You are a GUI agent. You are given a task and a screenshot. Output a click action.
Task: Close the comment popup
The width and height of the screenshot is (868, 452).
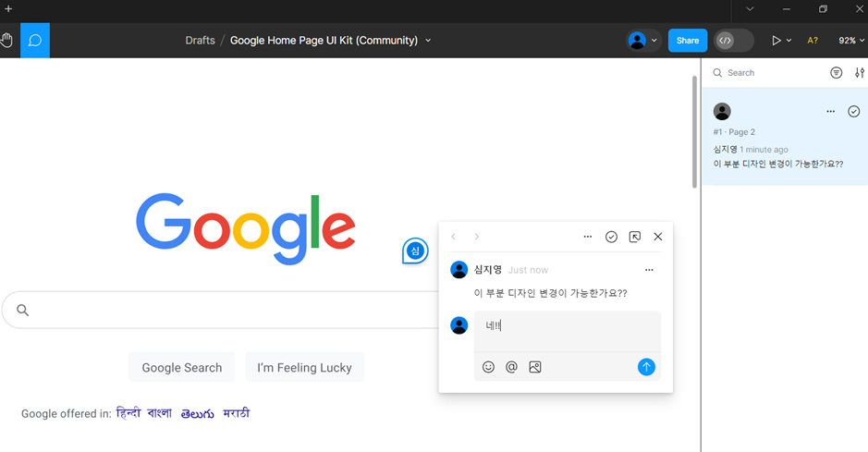pos(657,237)
